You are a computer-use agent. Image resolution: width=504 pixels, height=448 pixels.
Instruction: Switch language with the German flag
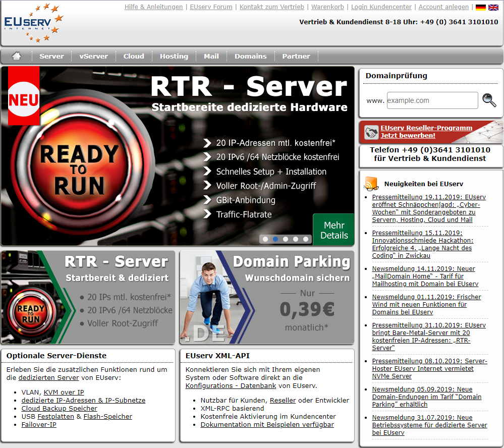[x=480, y=7]
